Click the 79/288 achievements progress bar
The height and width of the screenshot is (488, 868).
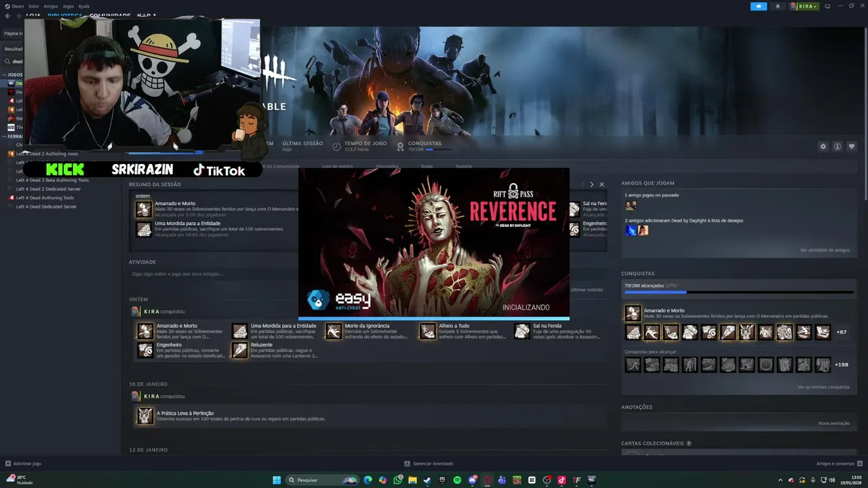click(x=738, y=292)
